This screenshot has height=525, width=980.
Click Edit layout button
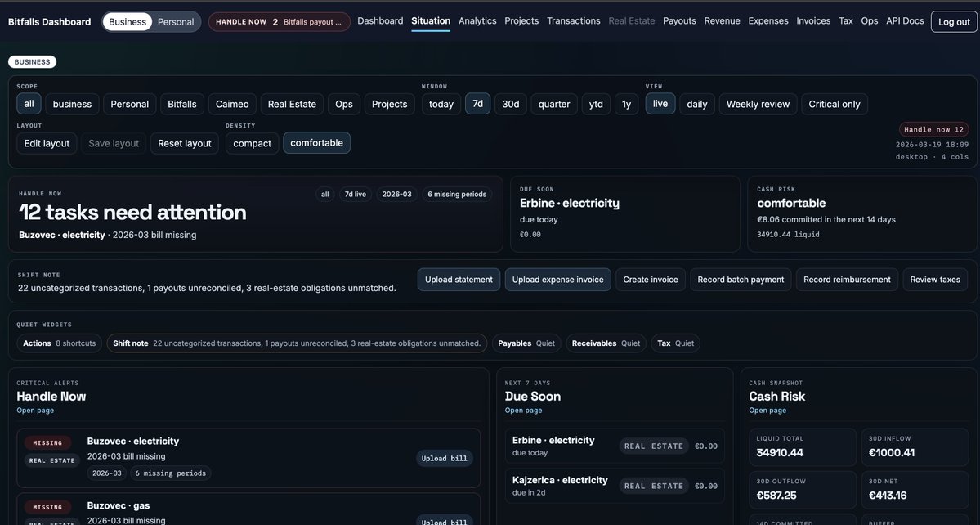click(47, 143)
